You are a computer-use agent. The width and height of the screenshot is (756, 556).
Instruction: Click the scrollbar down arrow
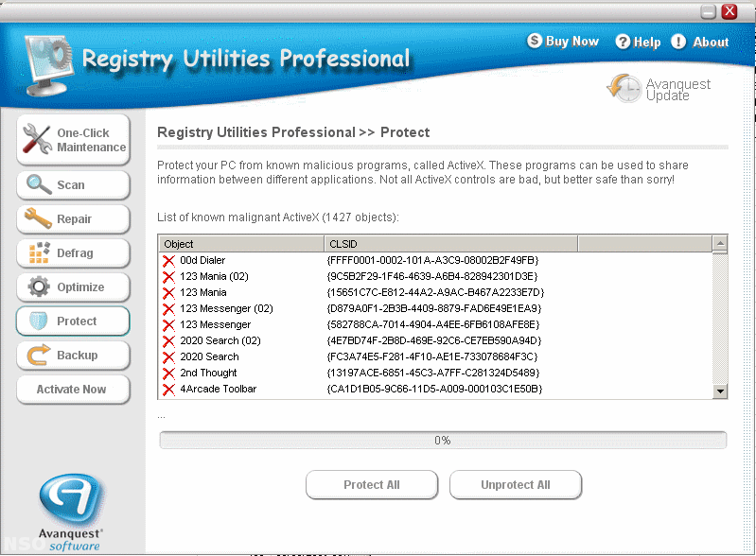pos(720,391)
